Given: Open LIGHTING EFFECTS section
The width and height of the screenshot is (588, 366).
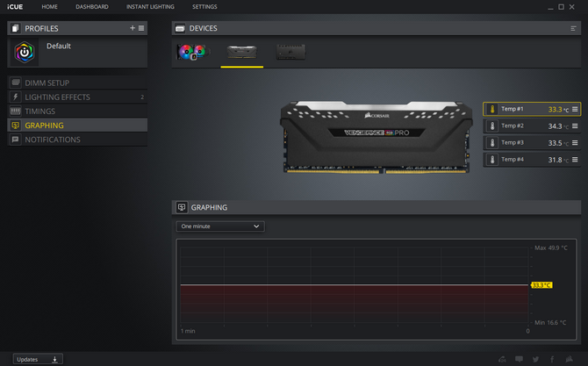Looking at the screenshot, I should click(x=77, y=97).
